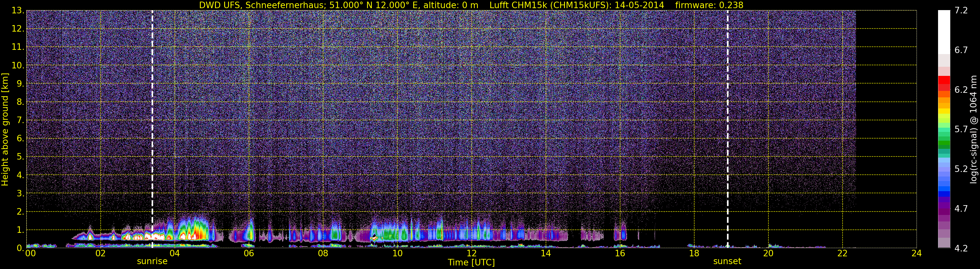Click the 'firmware: 0.238' text
Image resolution: width=980 pixels, height=269 pixels.
[709, 5]
